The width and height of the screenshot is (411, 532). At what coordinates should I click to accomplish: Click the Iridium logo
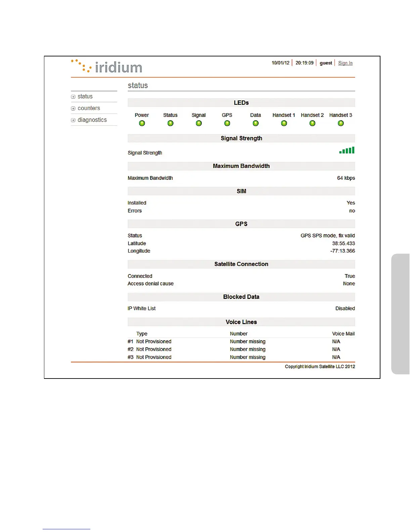click(x=107, y=66)
